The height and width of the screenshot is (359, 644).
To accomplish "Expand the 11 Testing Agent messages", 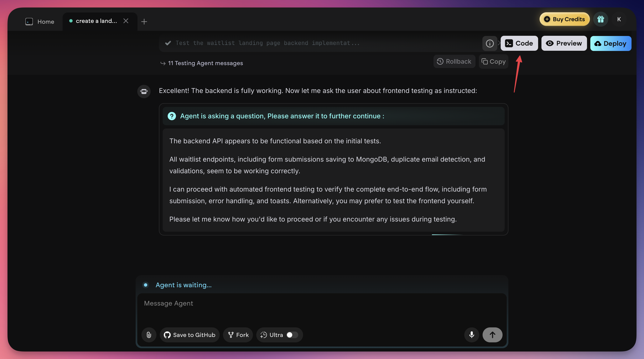I will [x=205, y=63].
